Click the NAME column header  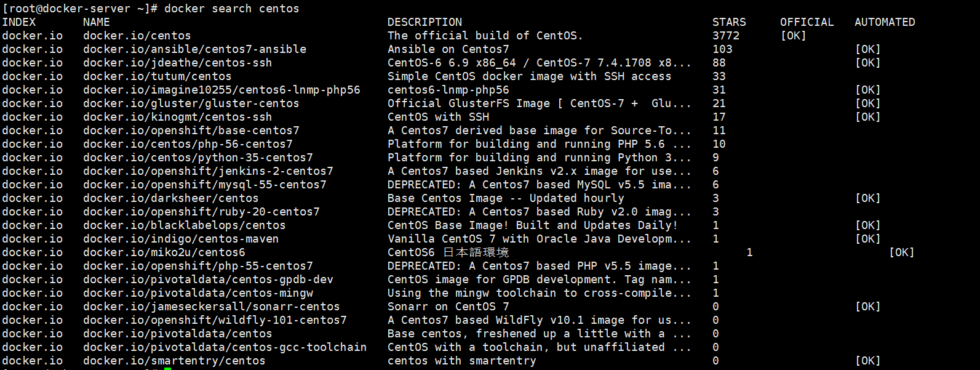pos(97,22)
